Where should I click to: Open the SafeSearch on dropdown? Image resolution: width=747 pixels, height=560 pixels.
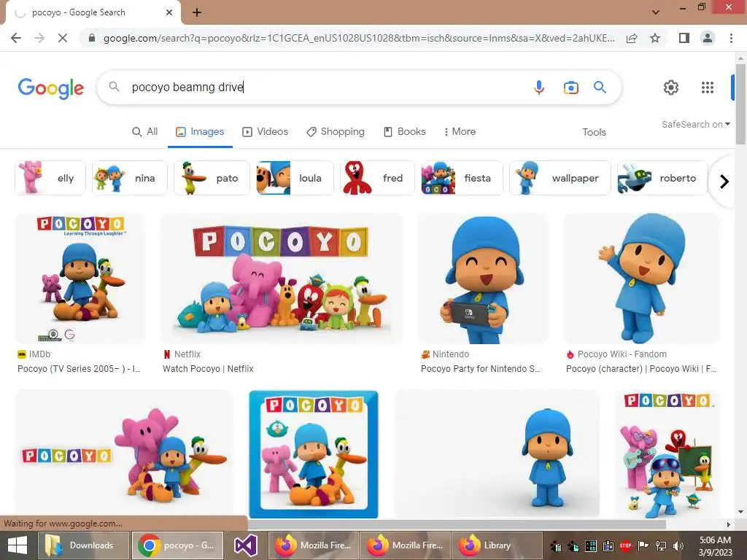695,124
